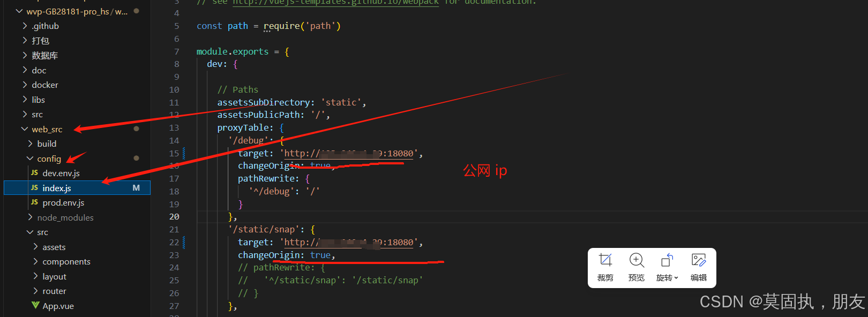Click the '// Paths' comment
868x317 pixels.
[238, 89]
